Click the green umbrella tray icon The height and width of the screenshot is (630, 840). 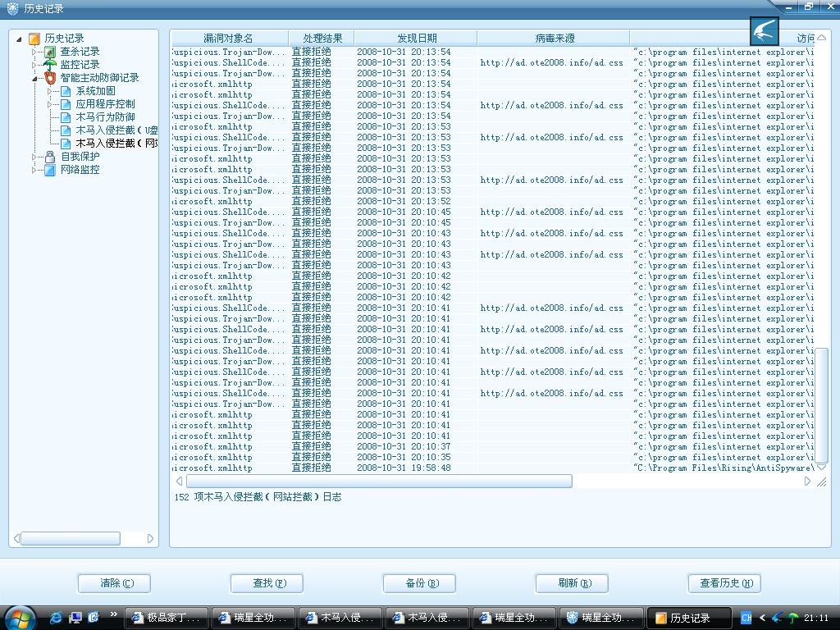793,618
